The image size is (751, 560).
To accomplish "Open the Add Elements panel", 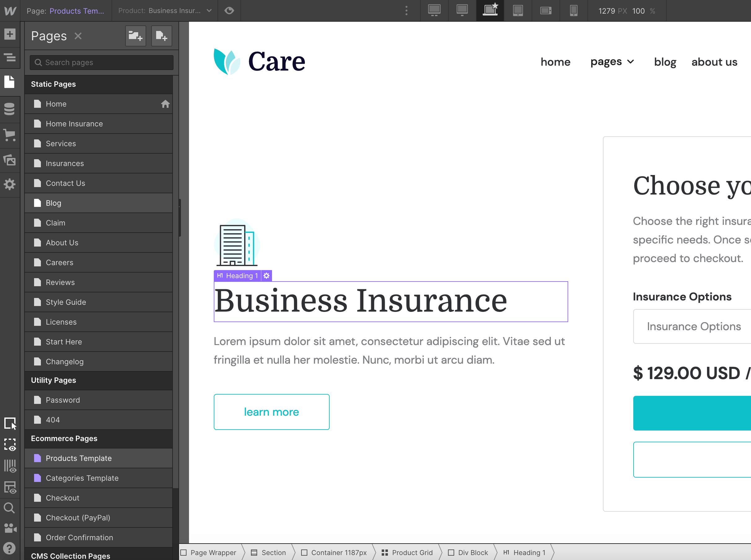I will 10,34.
